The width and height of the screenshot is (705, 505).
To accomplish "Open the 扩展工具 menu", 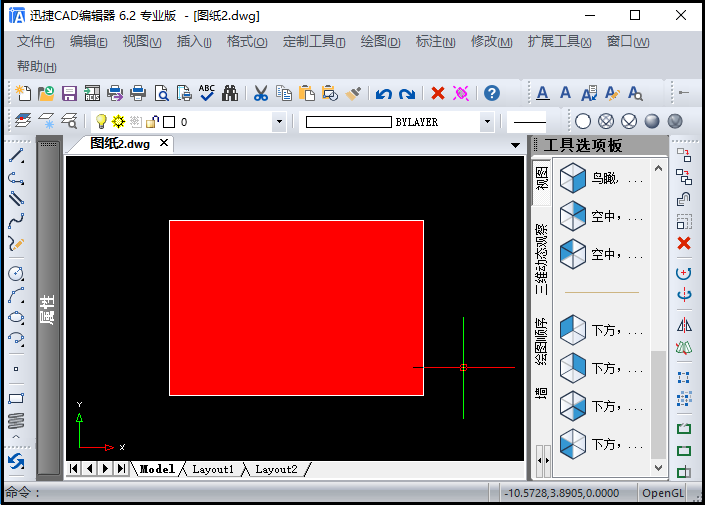I will (559, 42).
